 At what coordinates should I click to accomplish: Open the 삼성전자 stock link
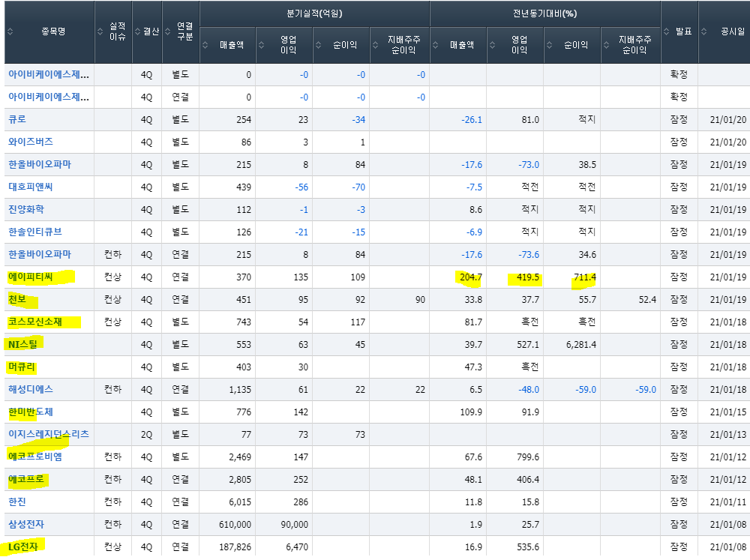(x=26, y=524)
